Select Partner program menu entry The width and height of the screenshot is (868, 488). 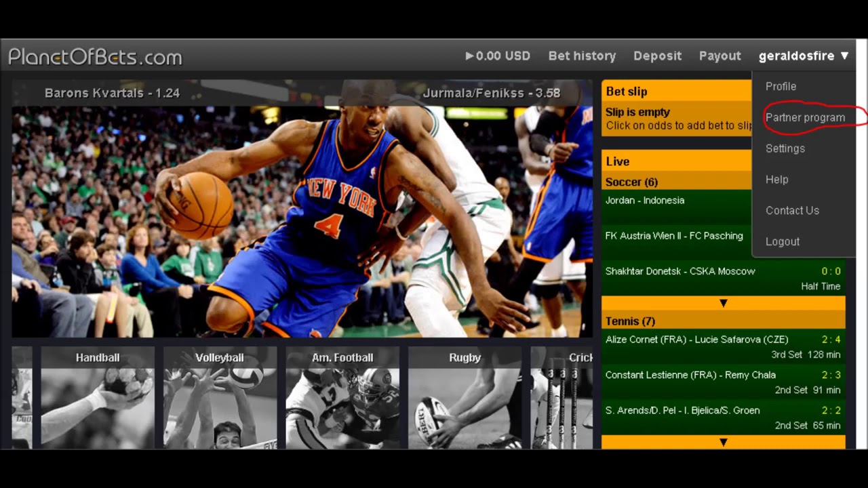click(x=805, y=118)
